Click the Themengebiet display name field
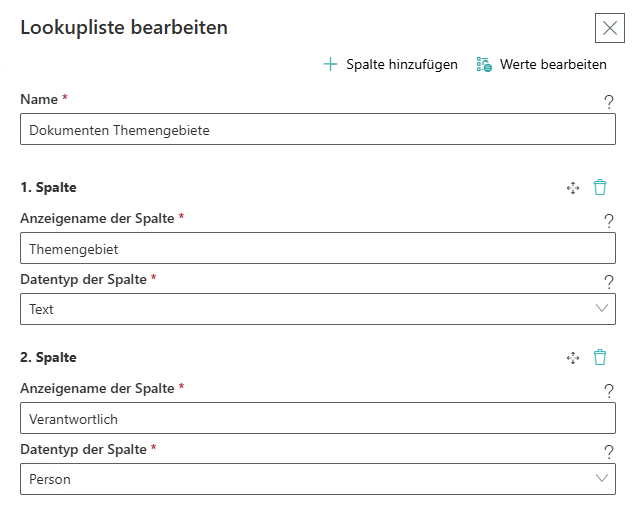The width and height of the screenshot is (633, 527). pos(317,249)
